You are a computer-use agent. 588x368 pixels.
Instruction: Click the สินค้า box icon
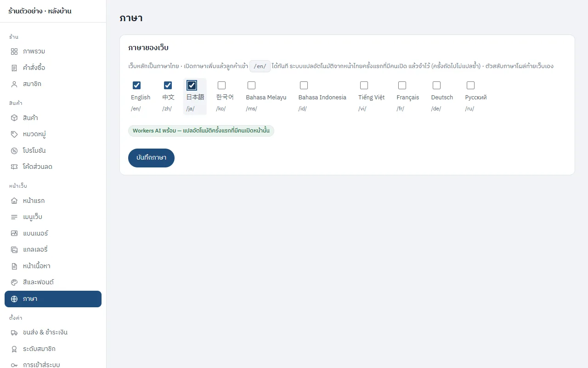coord(14,118)
